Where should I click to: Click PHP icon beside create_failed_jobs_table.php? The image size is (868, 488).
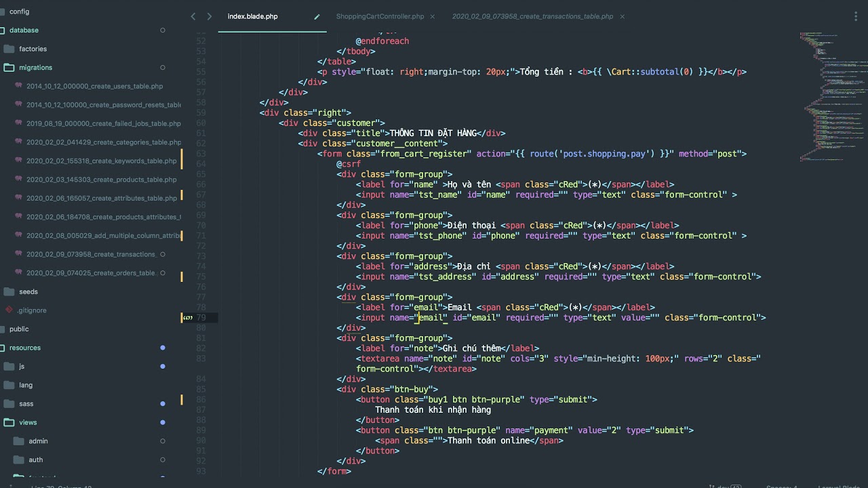coord(18,123)
